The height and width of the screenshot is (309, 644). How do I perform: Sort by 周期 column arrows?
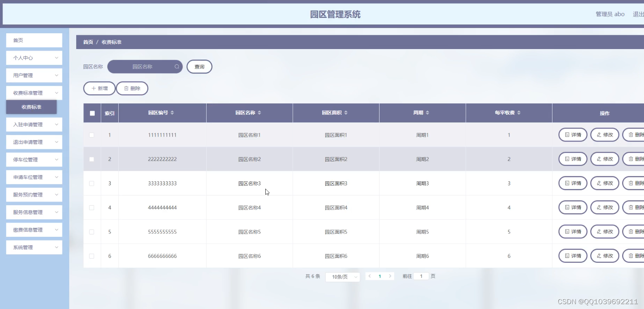[x=427, y=113]
